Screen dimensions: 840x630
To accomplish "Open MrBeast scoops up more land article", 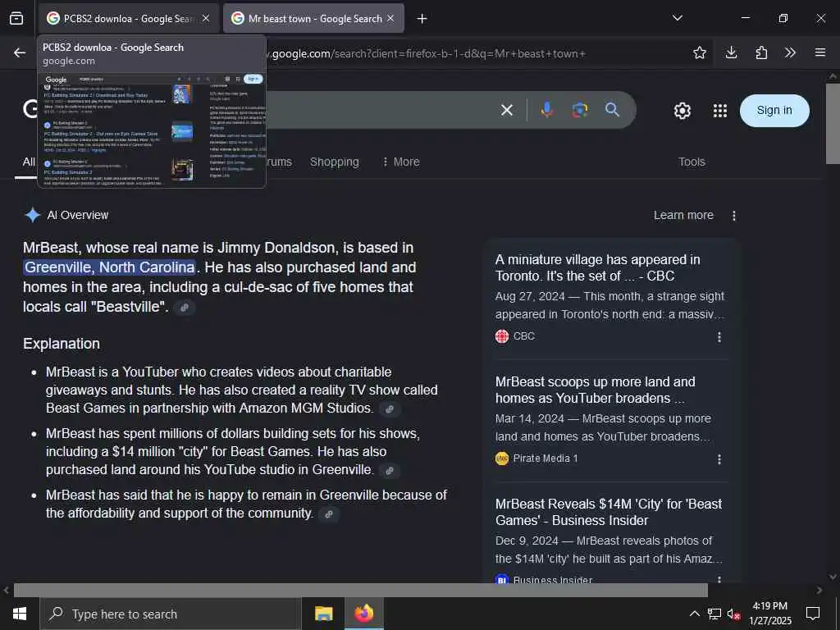I will (596, 390).
